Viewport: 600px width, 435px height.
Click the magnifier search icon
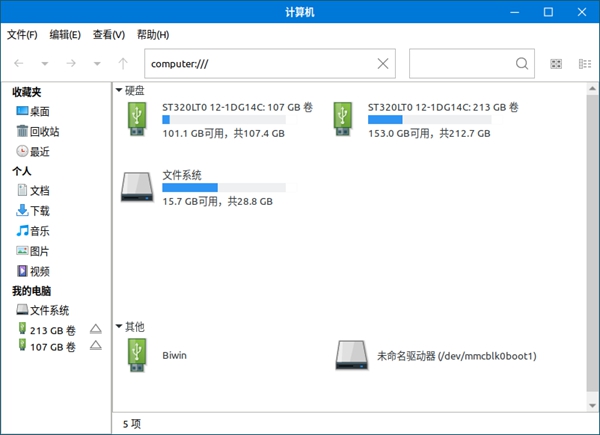click(522, 64)
